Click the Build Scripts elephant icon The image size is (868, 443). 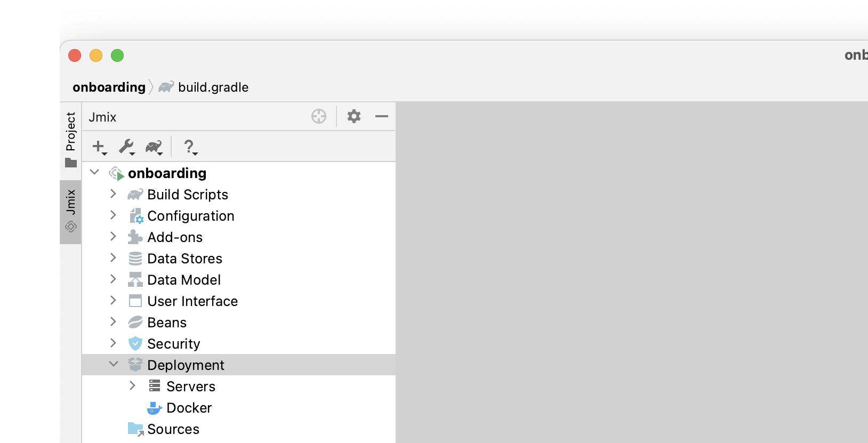(135, 195)
